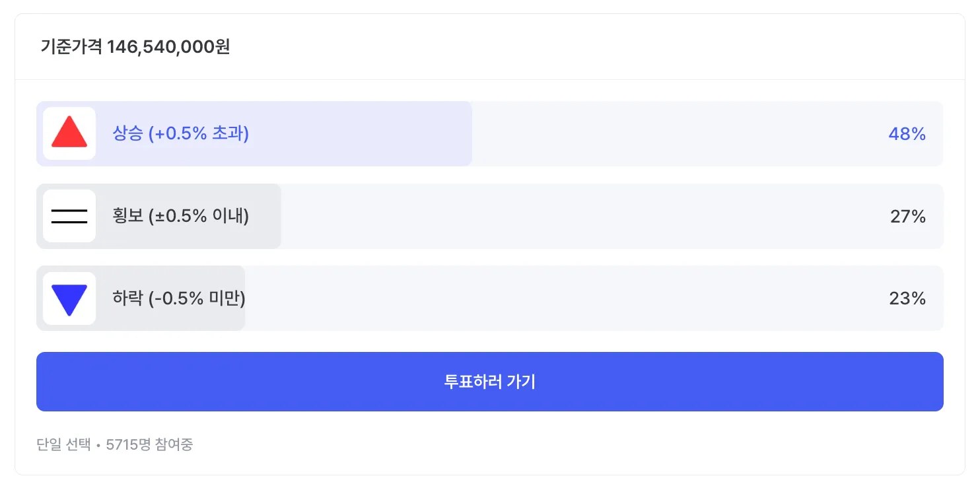
Task: Click the 23% vote share value
Action: point(907,299)
